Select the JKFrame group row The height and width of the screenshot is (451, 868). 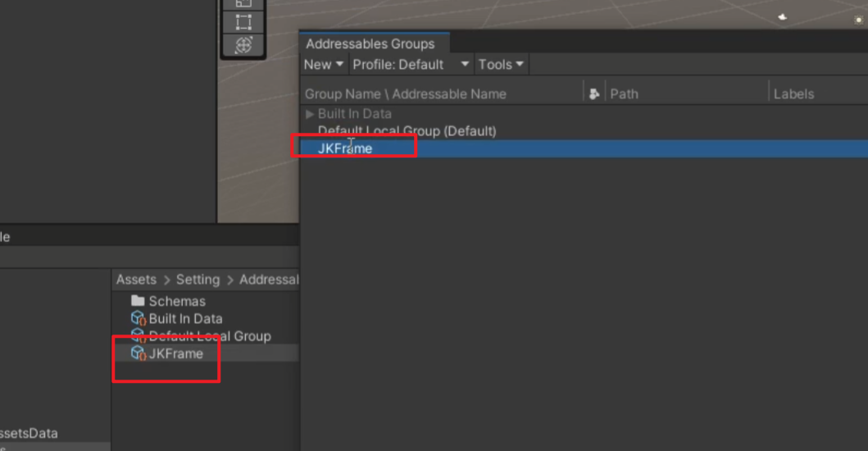click(345, 148)
